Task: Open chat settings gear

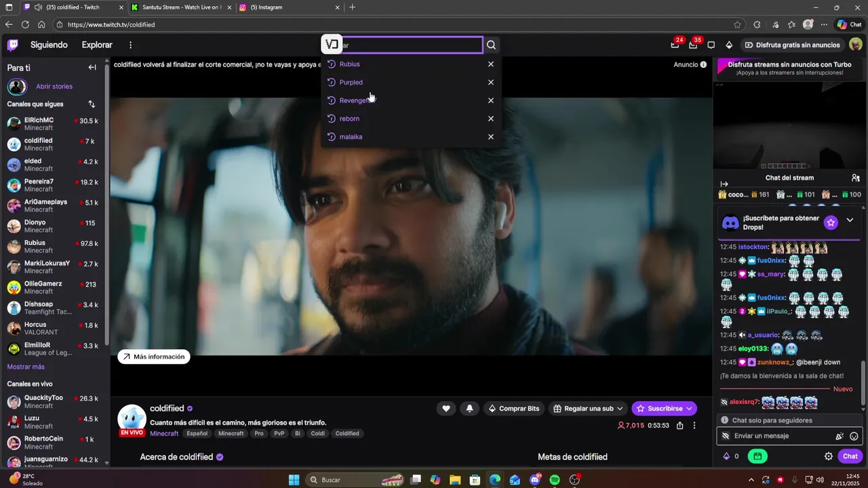Action: tap(829, 456)
